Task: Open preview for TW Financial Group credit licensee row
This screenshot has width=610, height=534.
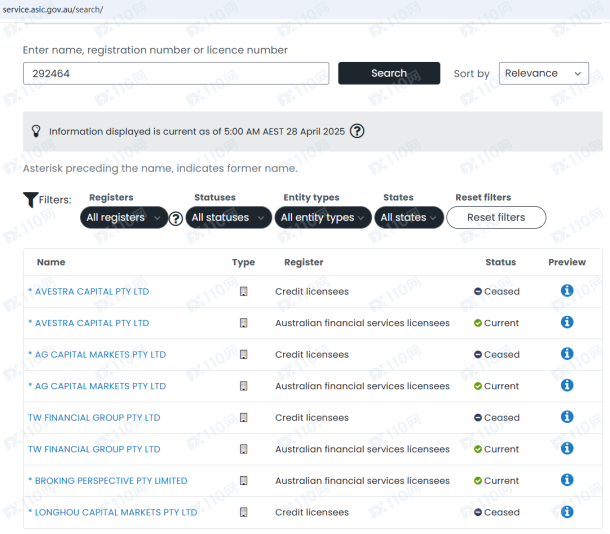Action: (567, 416)
